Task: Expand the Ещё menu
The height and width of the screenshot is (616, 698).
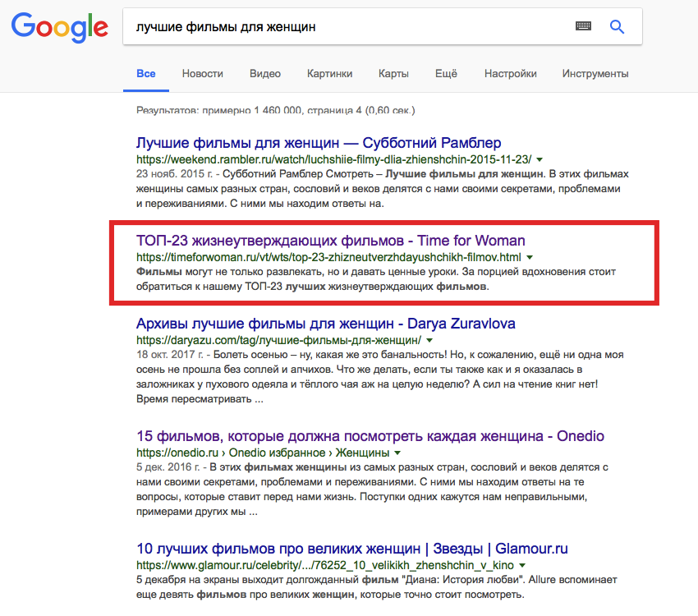Action: [x=446, y=73]
